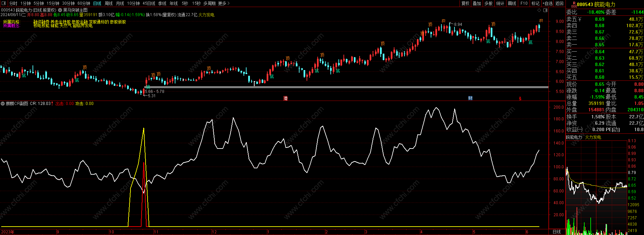This screenshot has width=644, height=235.
Task: Select the 周线 period
Action: click(x=109, y=3)
